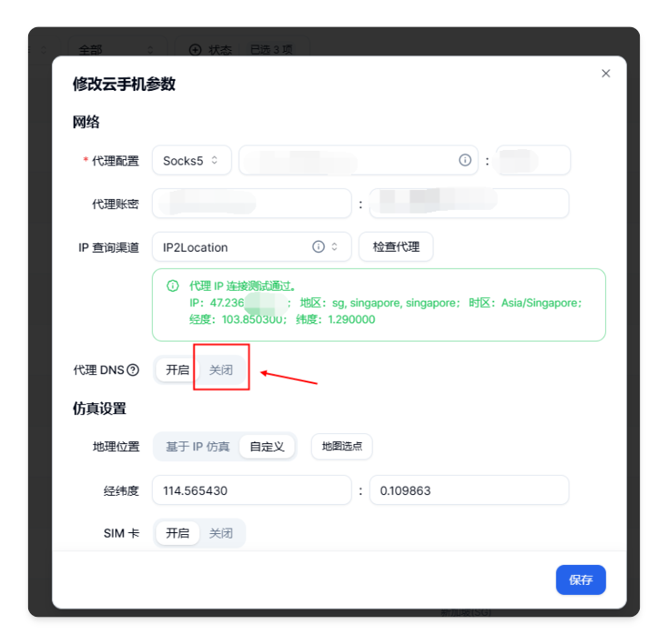The width and height of the screenshot is (668, 644).
Task: Expand the IP2Location channel dropdown arrows
Action: click(x=334, y=246)
